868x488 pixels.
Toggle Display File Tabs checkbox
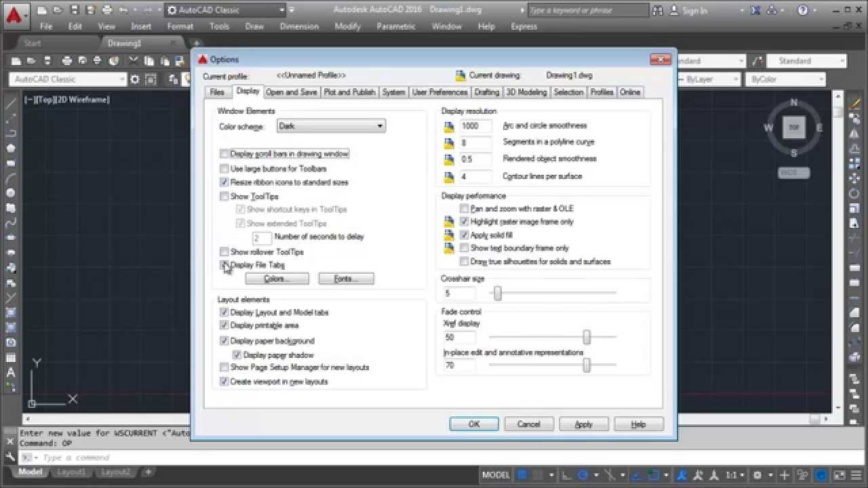(224, 265)
